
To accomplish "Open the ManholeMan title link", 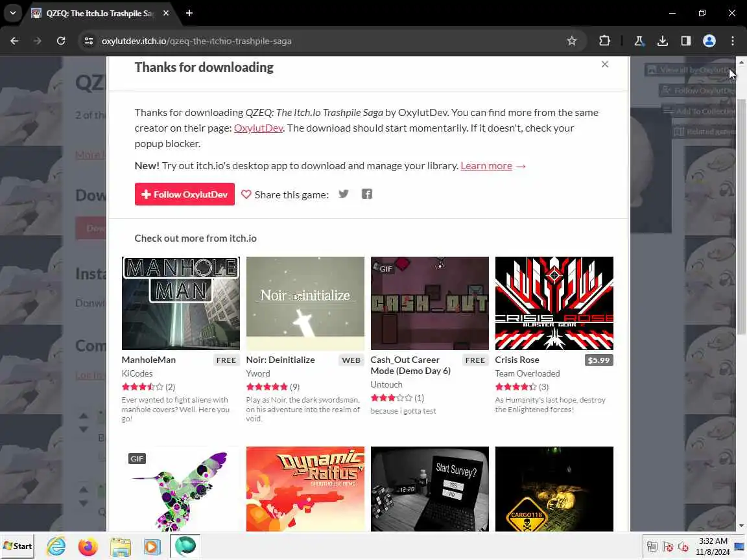I will click(148, 360).
